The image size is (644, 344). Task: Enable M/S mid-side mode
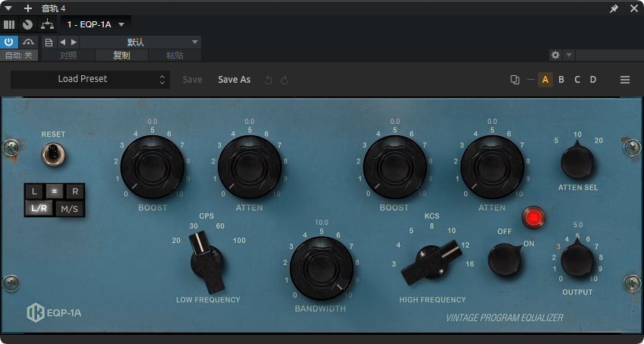pyautogui.click(x=70, y=208)
